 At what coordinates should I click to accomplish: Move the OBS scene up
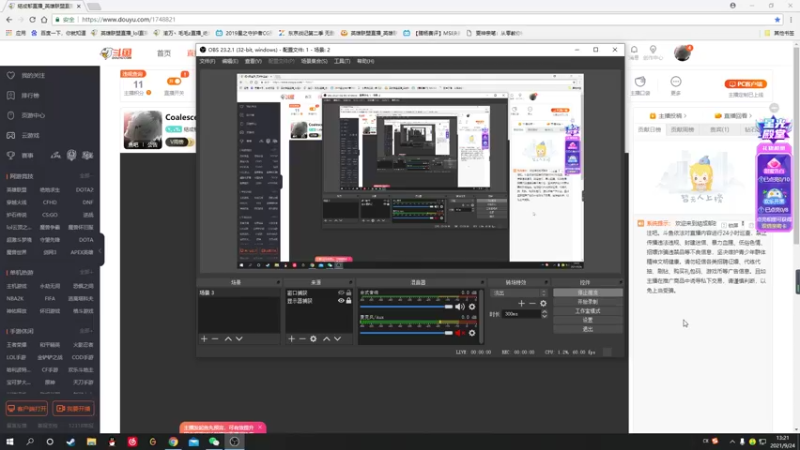click(228, 339)
